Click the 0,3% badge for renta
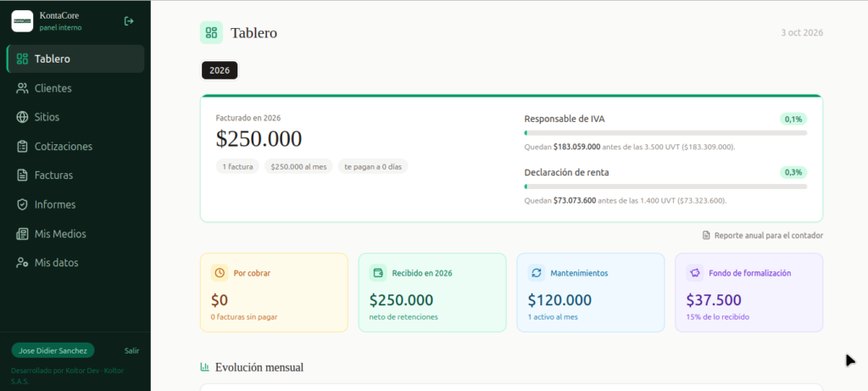868x391 pixels. 793,172
